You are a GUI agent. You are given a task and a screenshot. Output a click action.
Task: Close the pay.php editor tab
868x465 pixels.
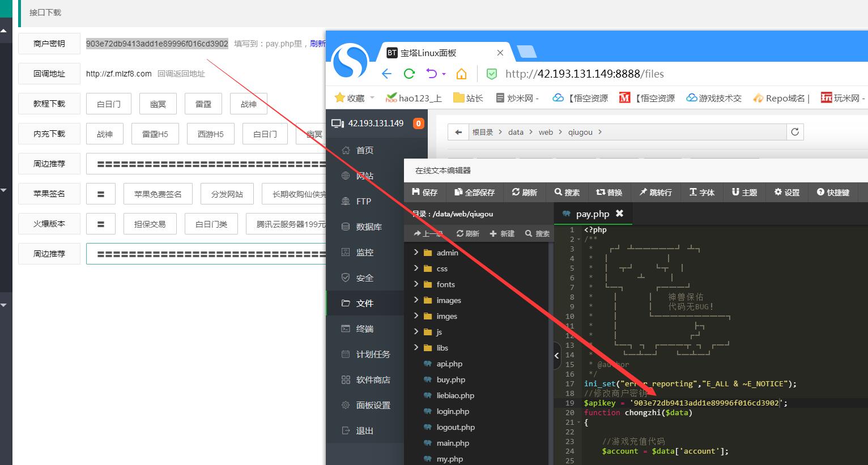[619, 214]
